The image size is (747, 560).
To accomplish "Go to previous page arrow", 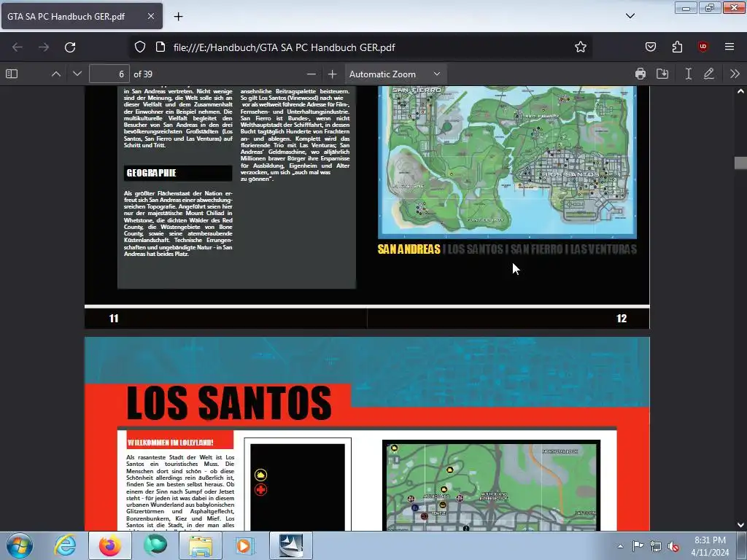I will coord(55,74).
